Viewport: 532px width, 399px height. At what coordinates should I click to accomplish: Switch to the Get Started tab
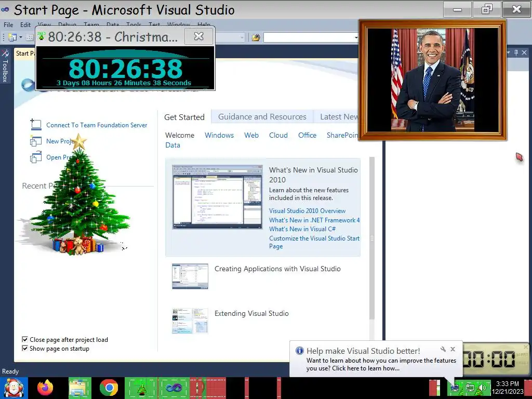coord(184,117)
